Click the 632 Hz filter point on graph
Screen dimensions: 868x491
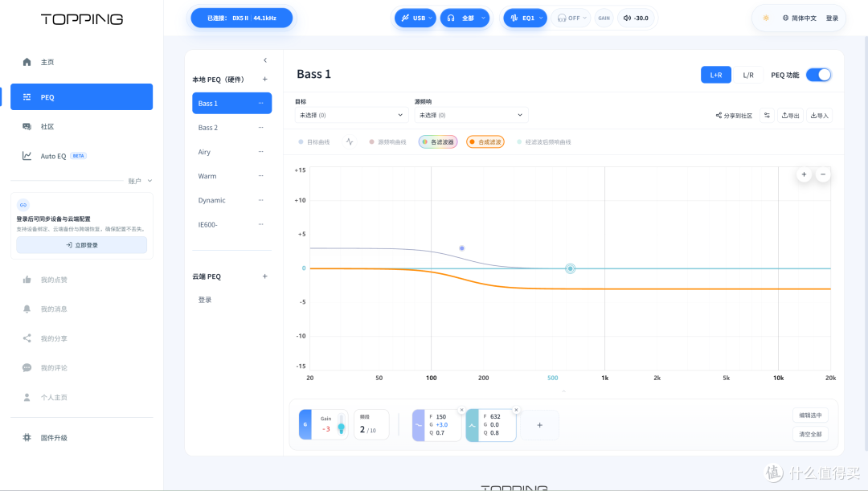pos(570,268)
